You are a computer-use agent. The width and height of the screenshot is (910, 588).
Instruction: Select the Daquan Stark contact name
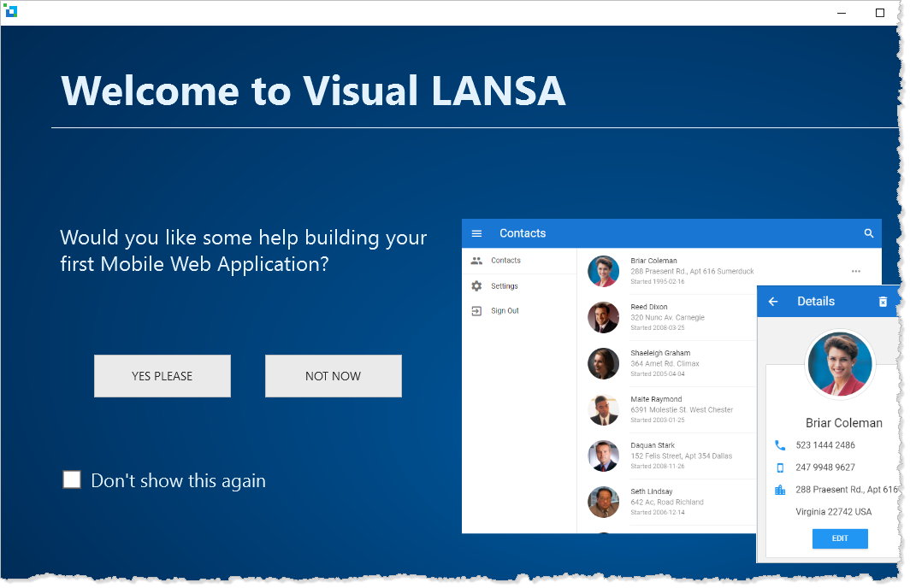tap(653, 445)
